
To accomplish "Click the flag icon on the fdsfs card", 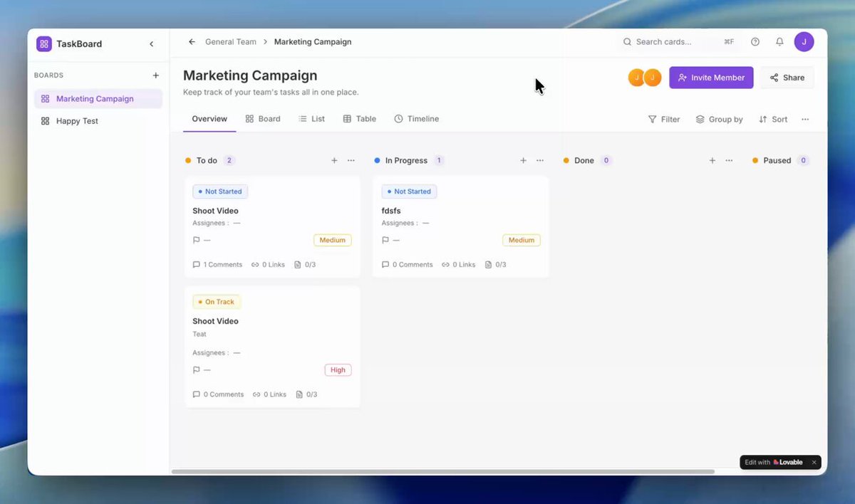I will point(385,241).
